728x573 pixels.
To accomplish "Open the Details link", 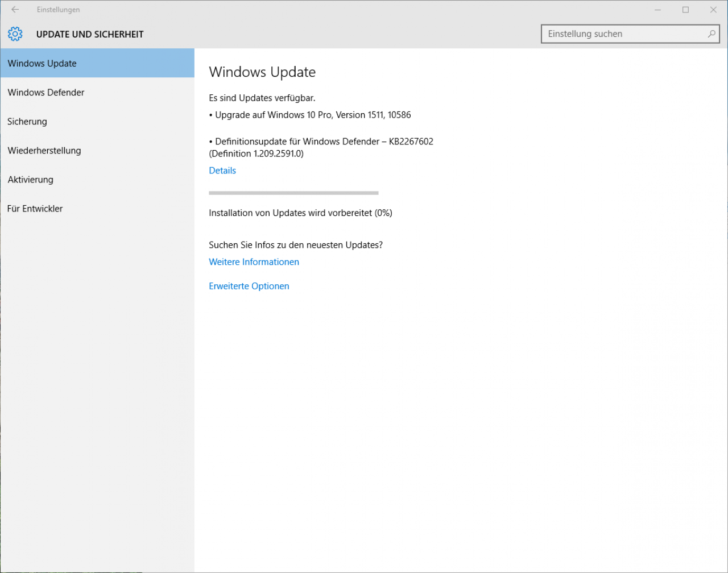I will click(x=222, y=171).
